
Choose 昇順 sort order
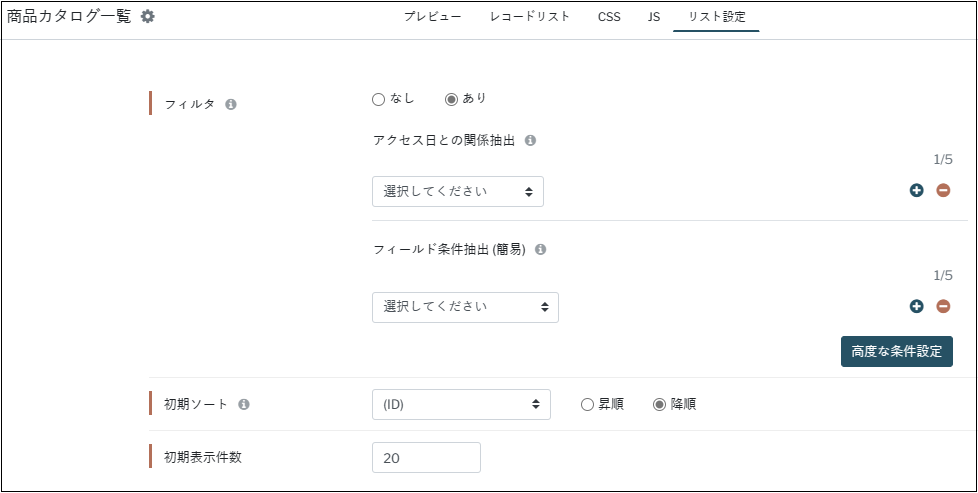click(587, 405)
